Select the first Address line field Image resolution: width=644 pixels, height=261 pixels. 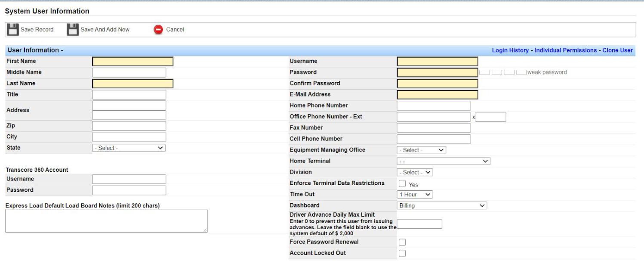coord(129,106)
